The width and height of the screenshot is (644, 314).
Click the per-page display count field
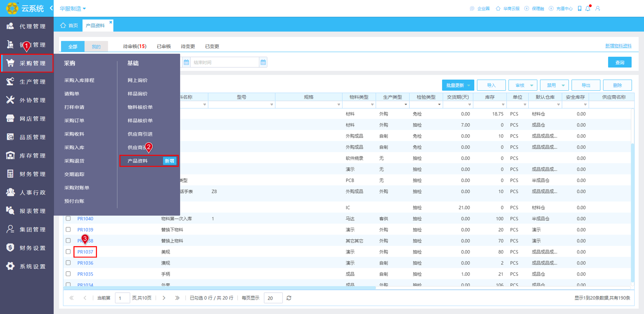tap(273, 298)
